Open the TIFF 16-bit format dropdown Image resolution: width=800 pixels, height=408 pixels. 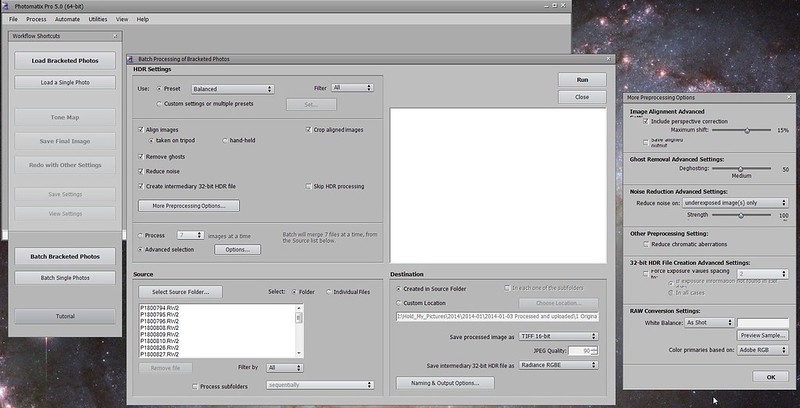pos(556,336)
